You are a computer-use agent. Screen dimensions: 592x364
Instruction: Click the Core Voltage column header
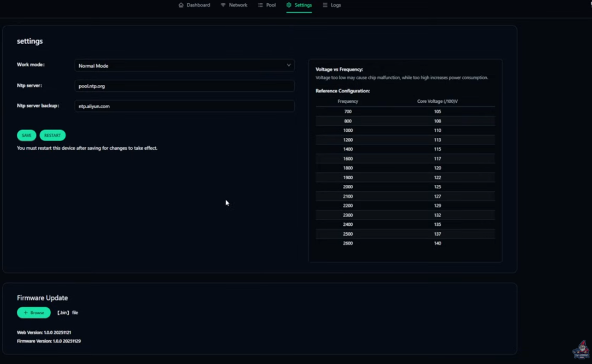pyautogui.click(x=438, y=101)
